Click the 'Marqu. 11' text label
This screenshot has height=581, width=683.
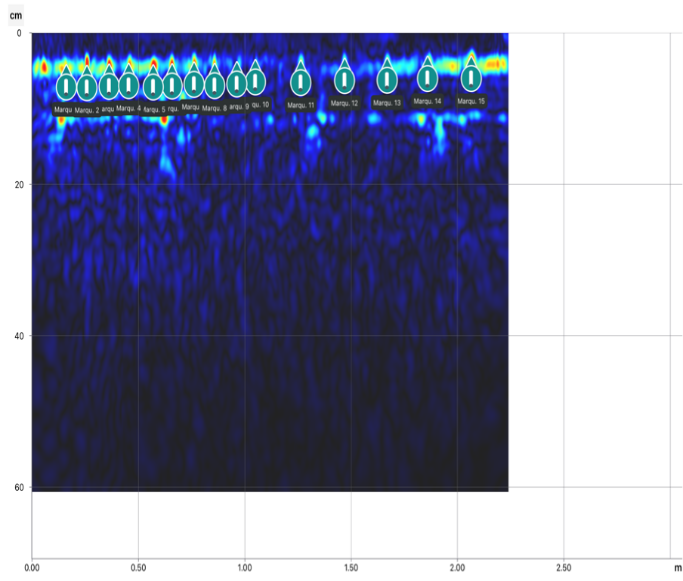coord(301,105)
